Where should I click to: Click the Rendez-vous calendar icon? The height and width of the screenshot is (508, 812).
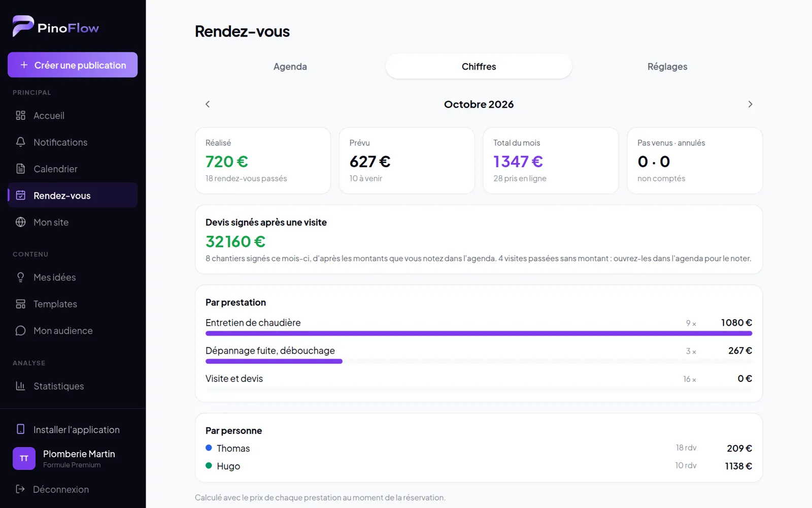click(x=20, y=195)
